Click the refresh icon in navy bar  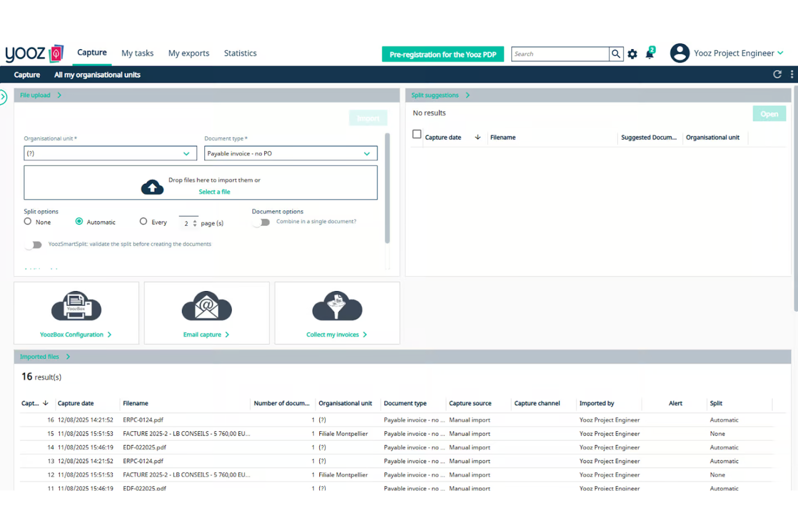(x=777, y=74)
